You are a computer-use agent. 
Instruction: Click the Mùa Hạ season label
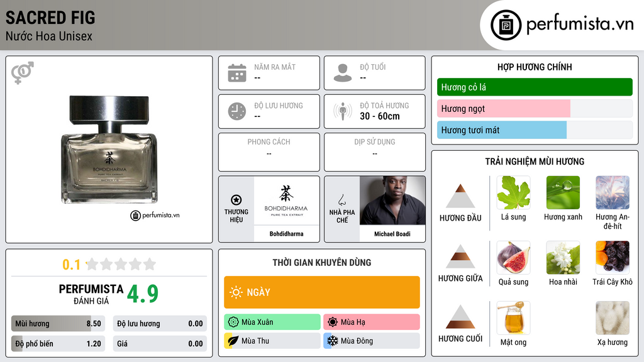353,322
